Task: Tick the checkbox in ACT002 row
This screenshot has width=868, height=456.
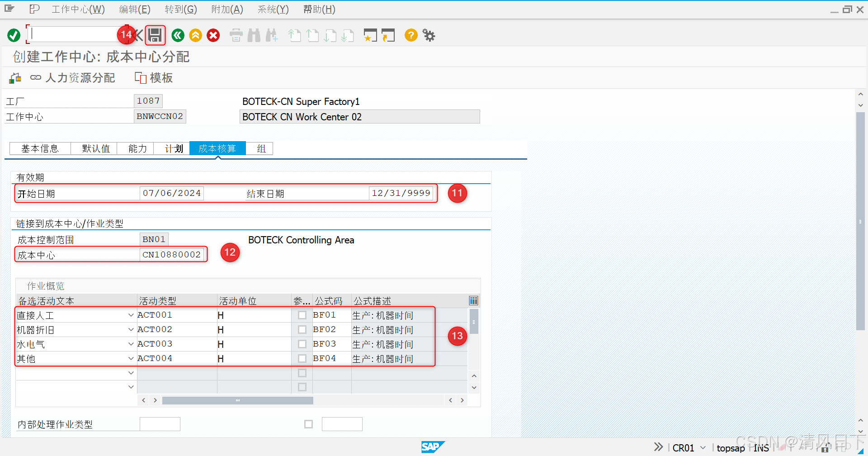Action: click(x=302, y=330)
